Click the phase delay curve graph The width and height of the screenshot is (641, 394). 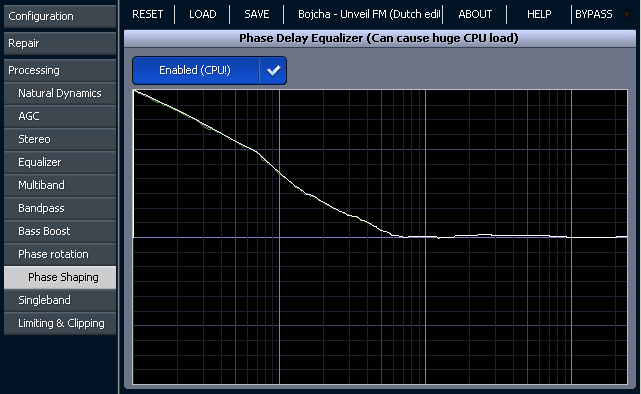[380, 237]
